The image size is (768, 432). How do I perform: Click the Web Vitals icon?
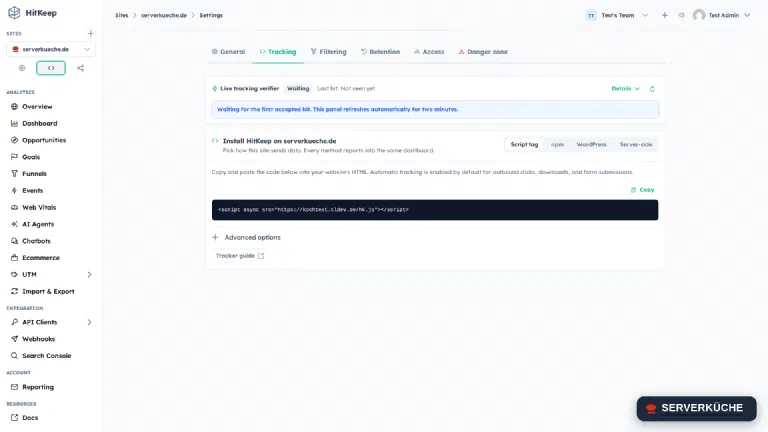coord(14,208)
